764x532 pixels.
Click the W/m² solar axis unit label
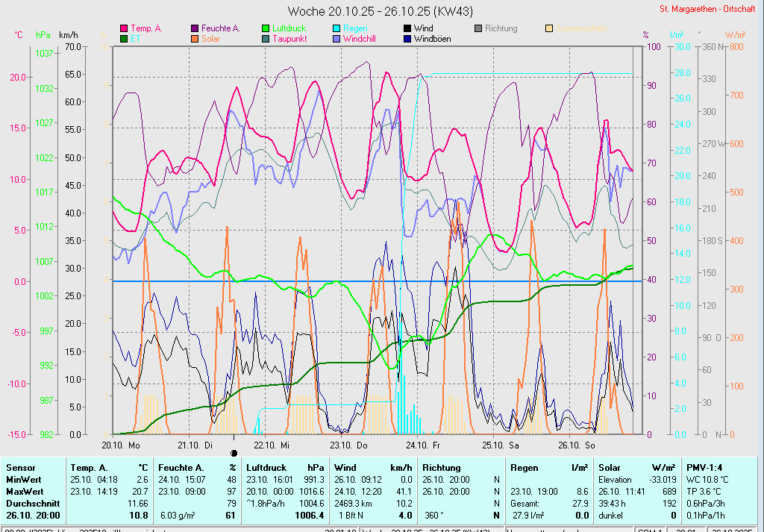tap(735, 35)
